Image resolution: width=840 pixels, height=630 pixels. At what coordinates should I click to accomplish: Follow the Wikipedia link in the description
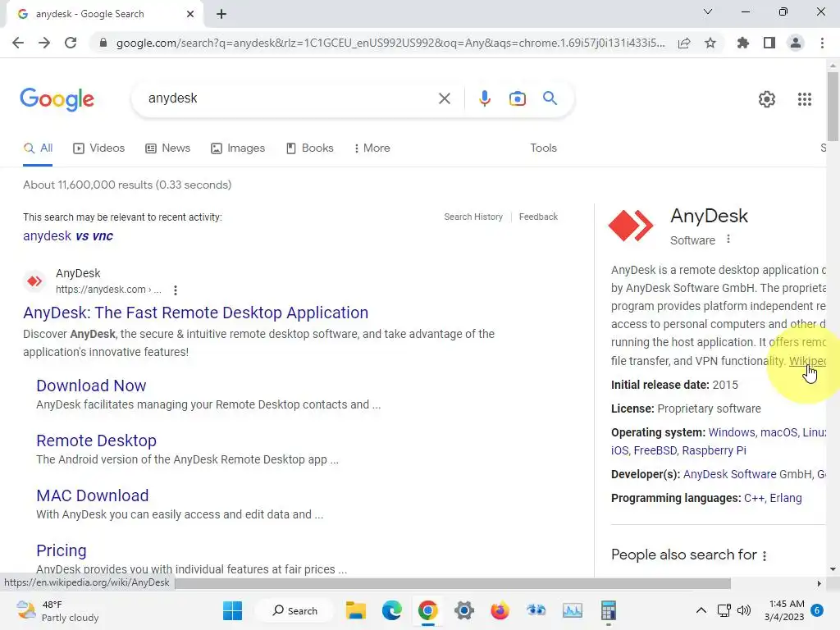pyautogui.click(x=807, y=361)
